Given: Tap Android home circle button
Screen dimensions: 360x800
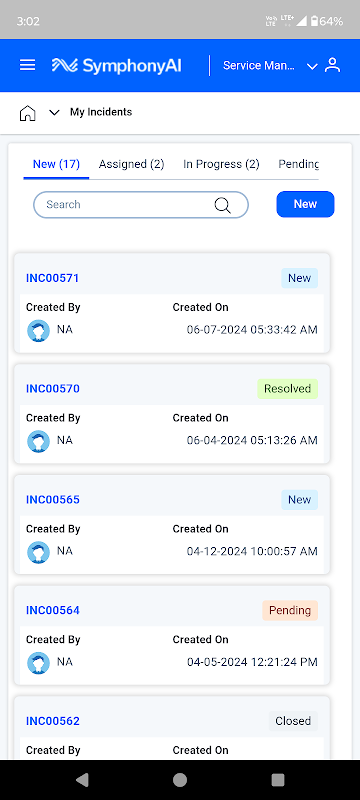Looking at the screenshot, I should [180, 779].
